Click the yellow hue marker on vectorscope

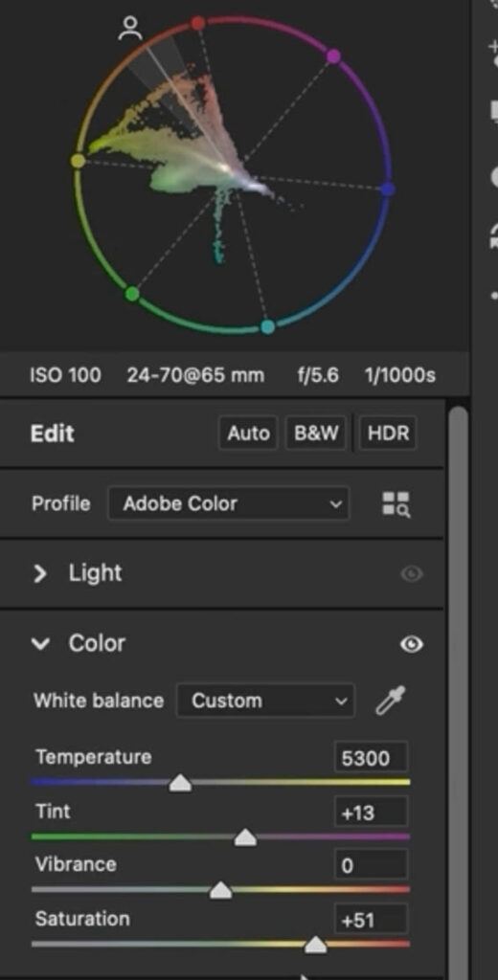click(79, 161)
